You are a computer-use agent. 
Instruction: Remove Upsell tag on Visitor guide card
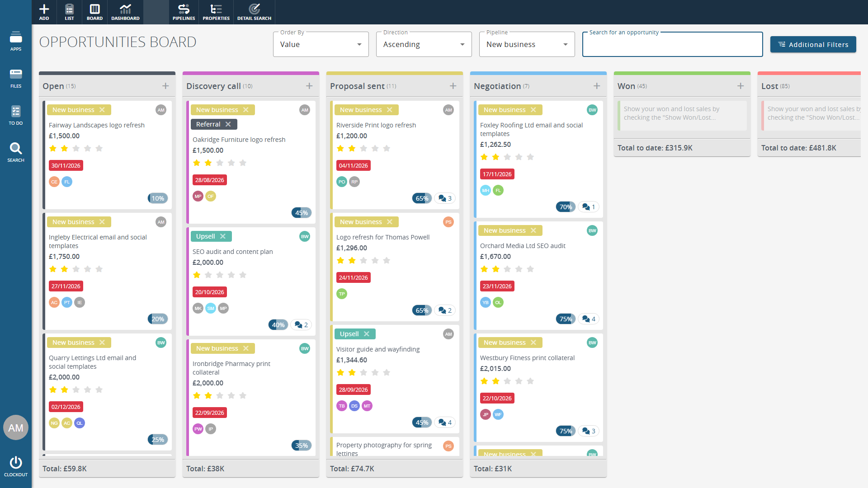367,334
